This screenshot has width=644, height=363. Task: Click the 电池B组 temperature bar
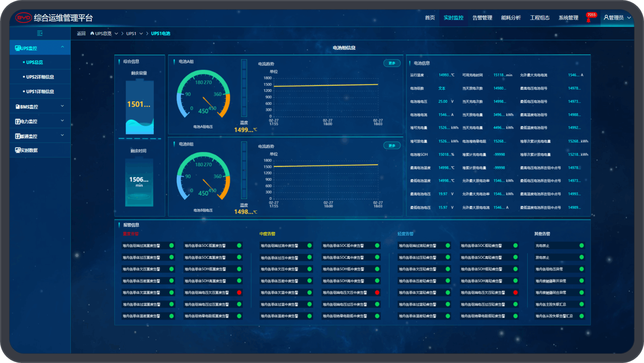click(244, 170)
